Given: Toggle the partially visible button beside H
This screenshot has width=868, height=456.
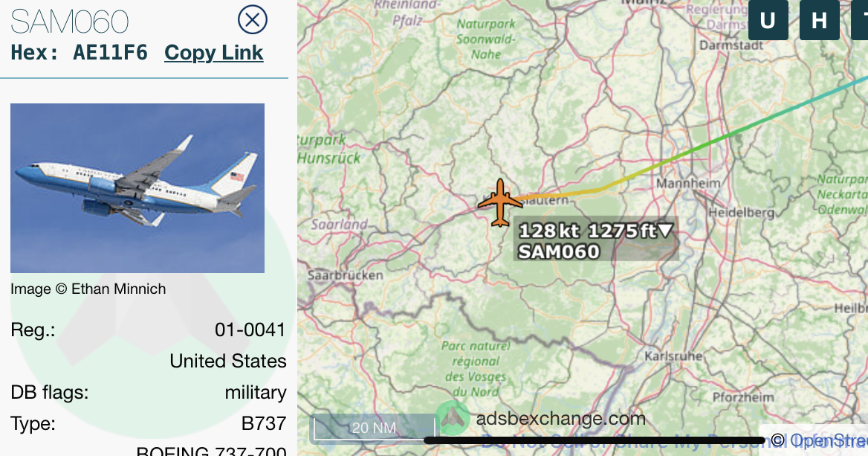Looking at the screenshot, I should 860,21.
